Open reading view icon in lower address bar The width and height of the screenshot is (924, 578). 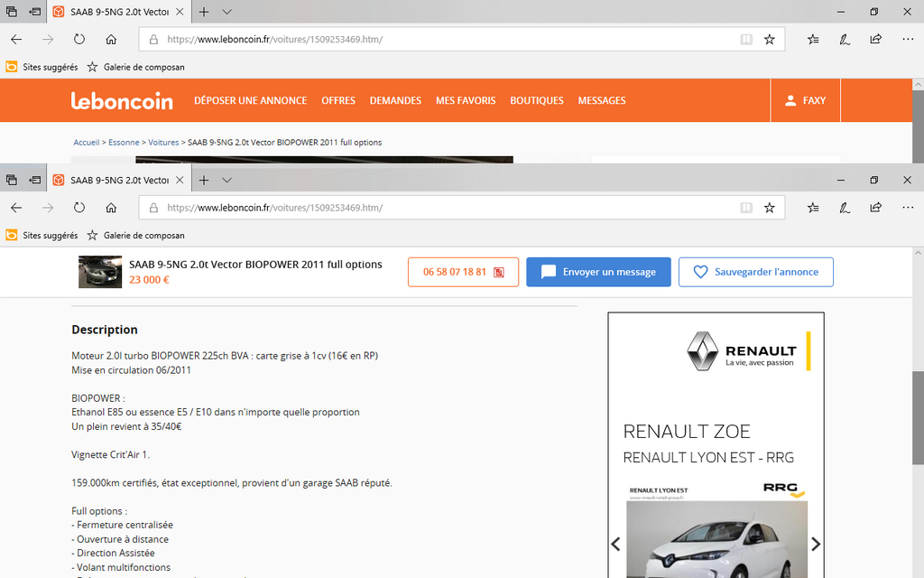[746, 208]
